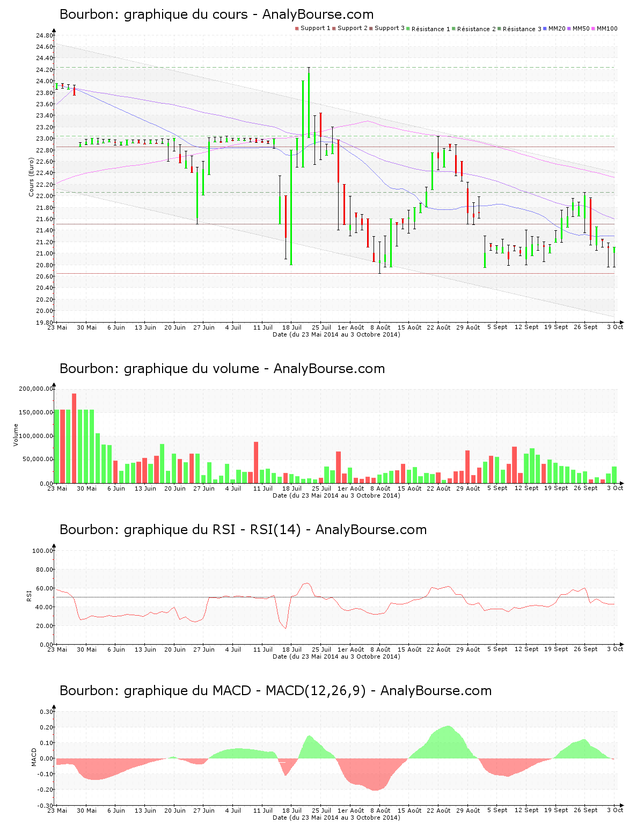Click '23 Mai' date on the volume chart

[x=57, y=488]
